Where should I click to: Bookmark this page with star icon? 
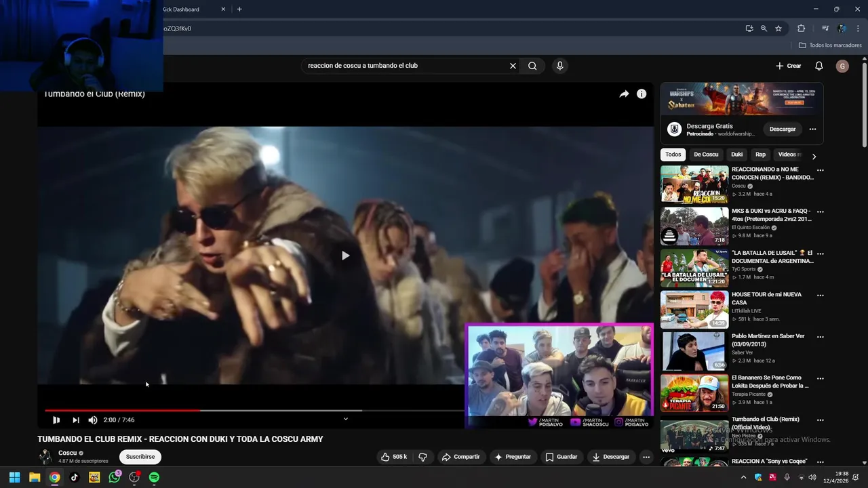tap(778, 28)
